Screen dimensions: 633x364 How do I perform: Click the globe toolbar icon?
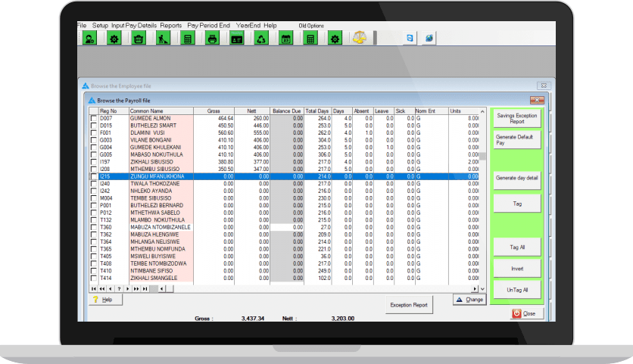click(x=429, y=39)
